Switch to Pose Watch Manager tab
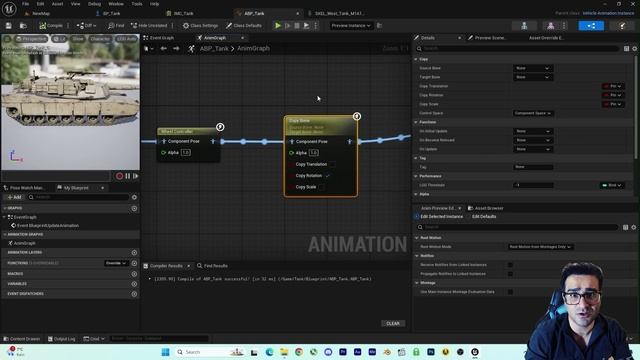This screenshot has width=640, height=360. tap(24, 188)
